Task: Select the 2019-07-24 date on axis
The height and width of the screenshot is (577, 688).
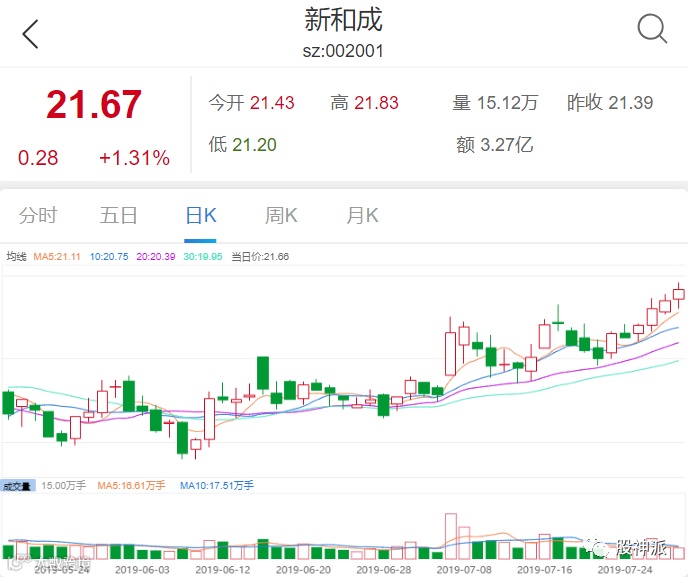Action: (625, 570)
